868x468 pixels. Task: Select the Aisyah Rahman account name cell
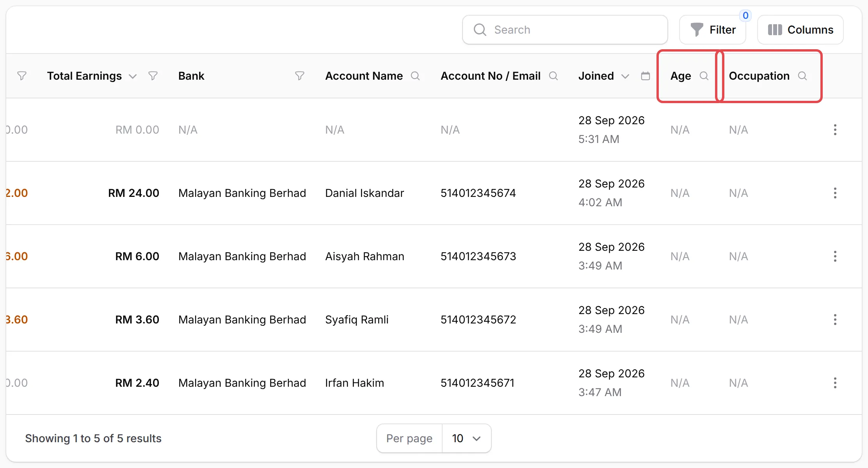(x=365, y=256)
